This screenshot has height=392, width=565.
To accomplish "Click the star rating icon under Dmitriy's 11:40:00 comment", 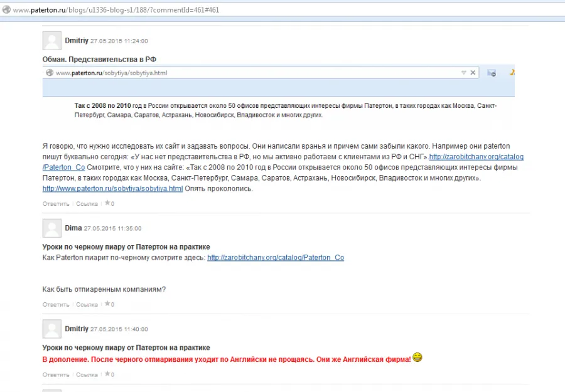I will tap(107, 374).
